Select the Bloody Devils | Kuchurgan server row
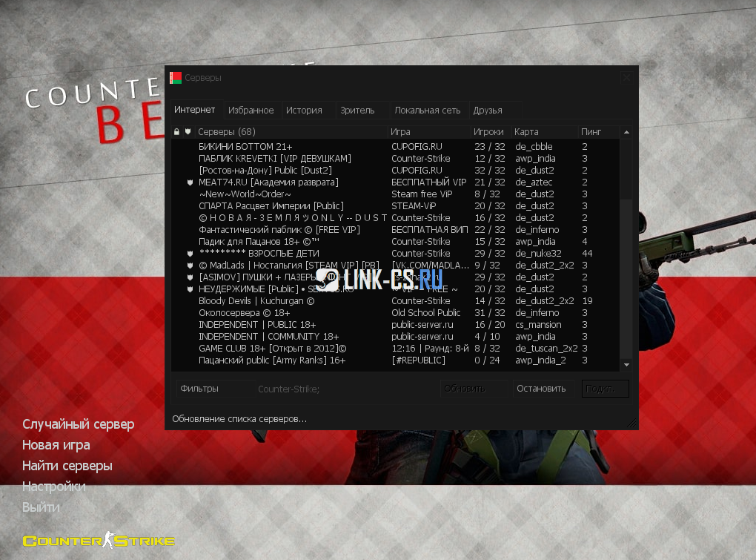 (x=256, y=301)
